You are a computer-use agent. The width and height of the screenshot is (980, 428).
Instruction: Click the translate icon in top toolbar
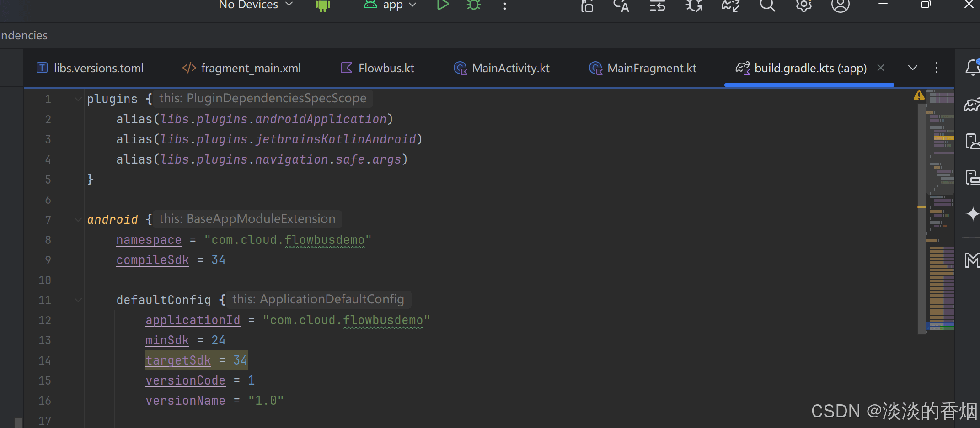(621, 5)
